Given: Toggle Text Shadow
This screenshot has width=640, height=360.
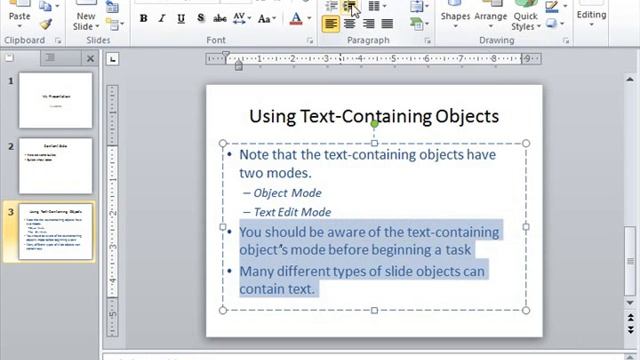Looking at the screenshot, I should [200, 18].
